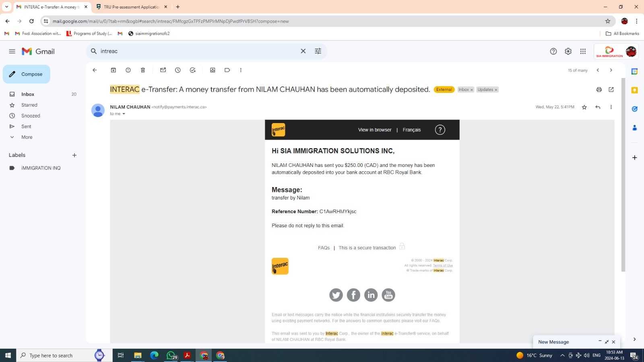Remove the Updates label from email
The width and height of the screenshot is (644, 362).
tap(496, 90)
